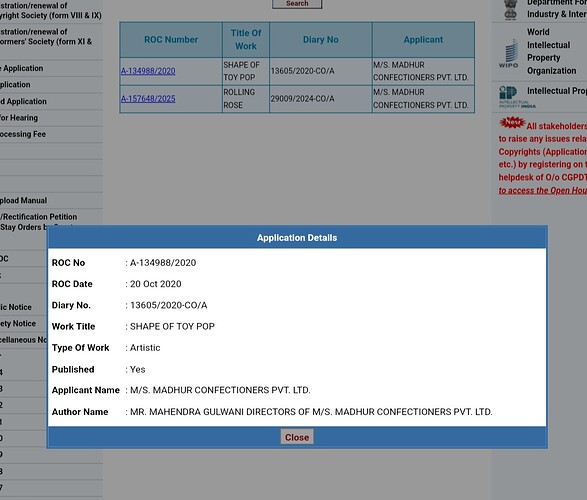This screenshot has width=587, height=500.
Task: Select the Rectification Petition sidebar item
Action: click(x=39, y=217)
